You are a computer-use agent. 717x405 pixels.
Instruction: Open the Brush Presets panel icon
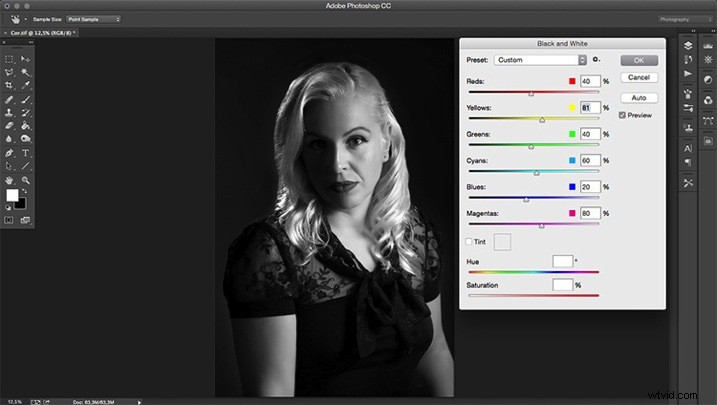688,94
